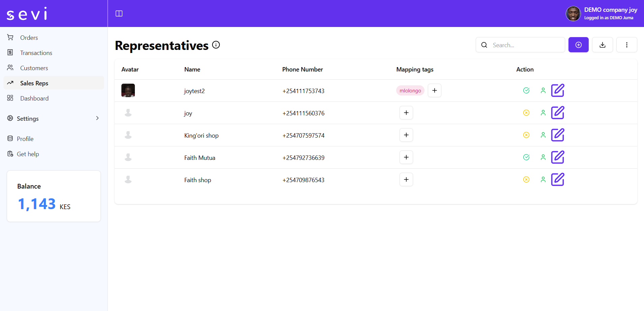The image size is (644, 311).
Task: Click the person icon in joy's row
Action: (543, 113)
